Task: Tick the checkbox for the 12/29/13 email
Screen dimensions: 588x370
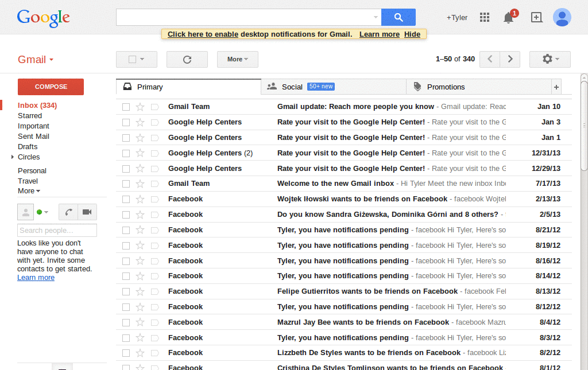Action: pyautogui.click(x=126, y=169)
